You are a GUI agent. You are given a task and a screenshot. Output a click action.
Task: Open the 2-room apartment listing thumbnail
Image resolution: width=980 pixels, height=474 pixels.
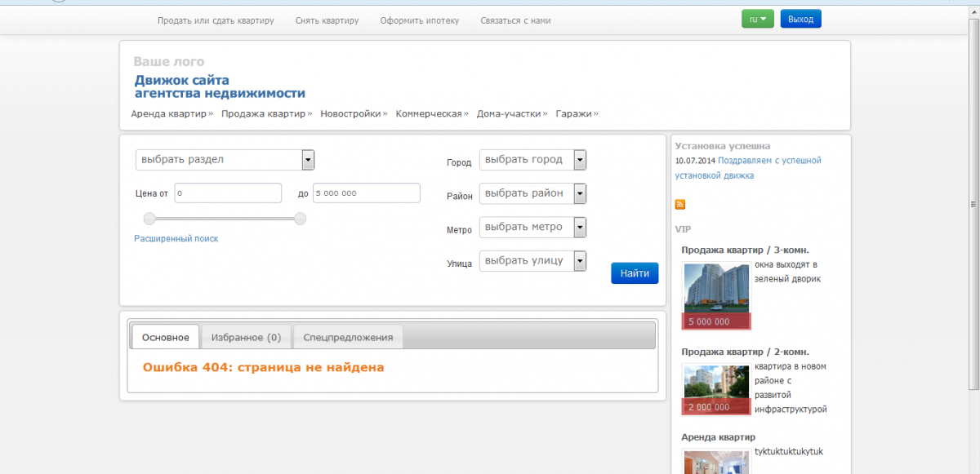pos(716,382)
